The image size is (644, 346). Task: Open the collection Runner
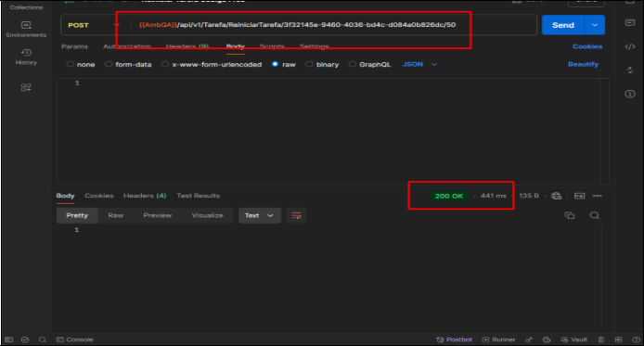click(x=498, y=340)
